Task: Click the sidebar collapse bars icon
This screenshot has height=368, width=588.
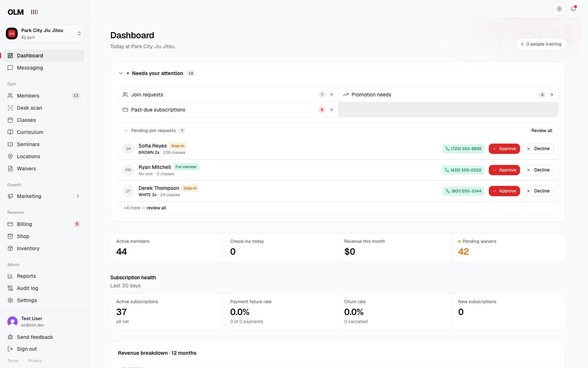Action: point(35,12)
